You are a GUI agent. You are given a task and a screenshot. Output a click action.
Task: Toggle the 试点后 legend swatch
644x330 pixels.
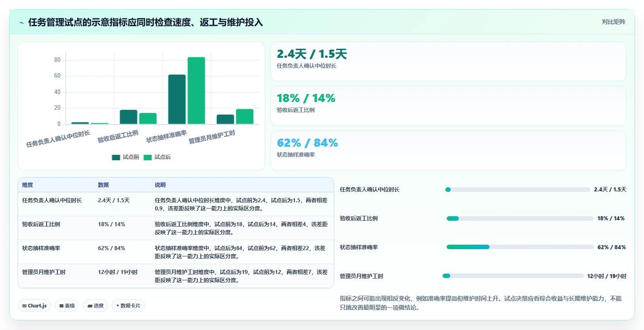point(148,157)
